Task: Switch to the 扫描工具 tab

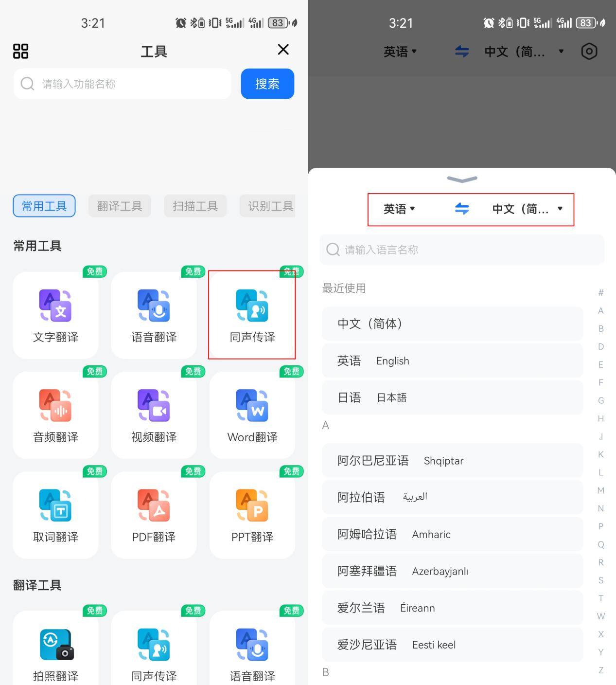Action: pos(195,206)
